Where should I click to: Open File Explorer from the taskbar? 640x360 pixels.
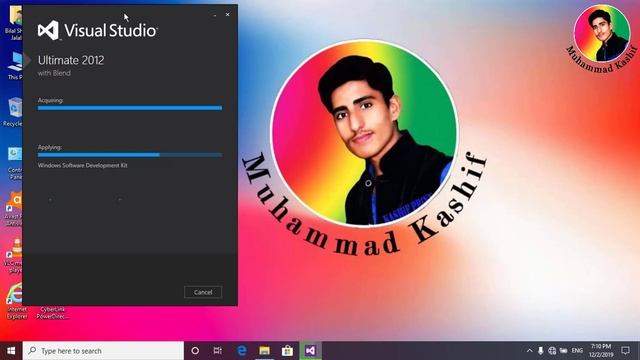tap(264, 351)
